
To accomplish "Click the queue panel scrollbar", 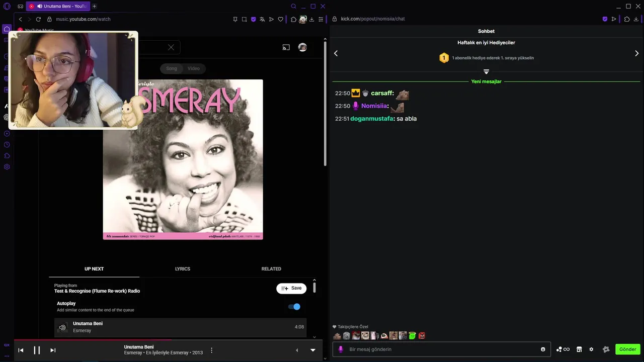I will point(314,288).
